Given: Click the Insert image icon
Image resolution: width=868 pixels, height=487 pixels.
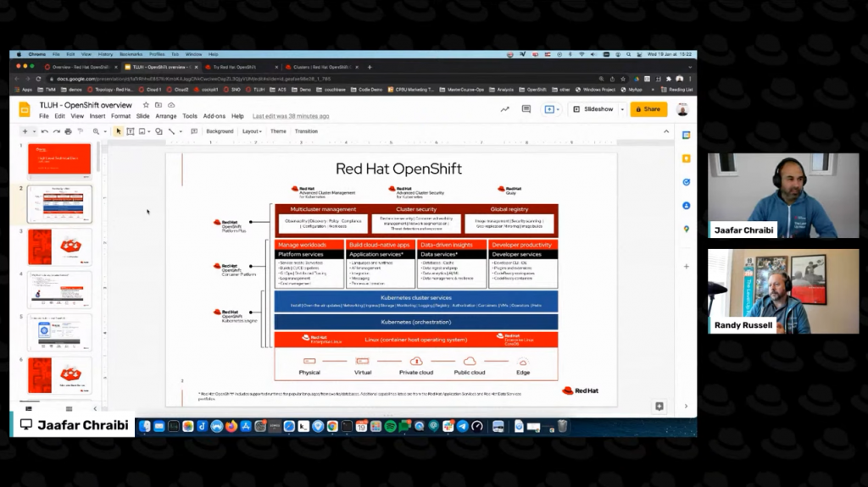Looking at the screenshot, I should click(142, 131).
